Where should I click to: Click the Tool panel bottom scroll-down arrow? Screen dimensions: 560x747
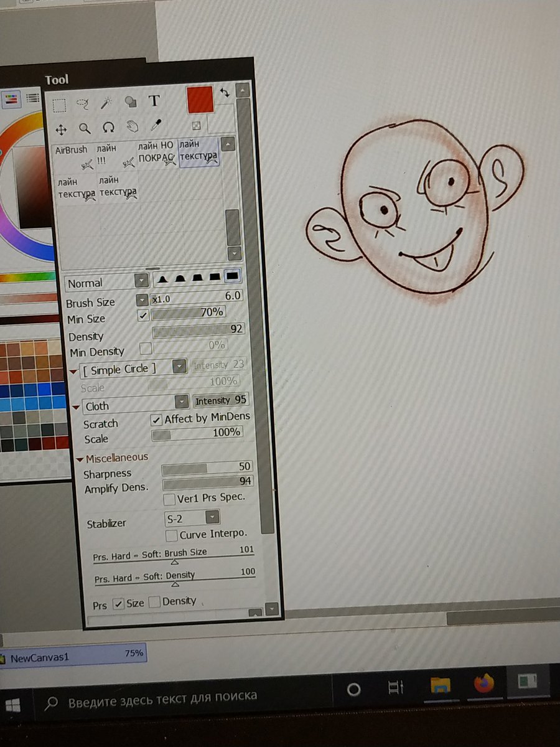coord(272,609)
